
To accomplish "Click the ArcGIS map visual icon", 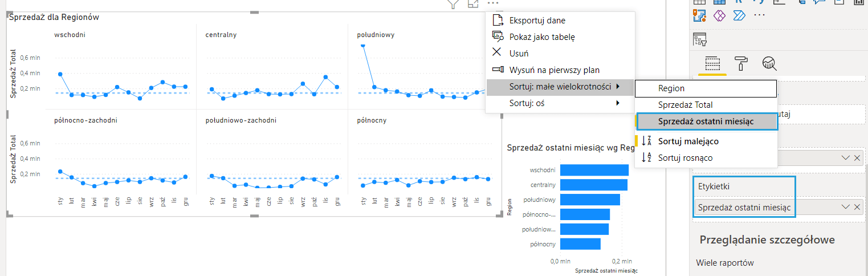I will pos(700,14).
